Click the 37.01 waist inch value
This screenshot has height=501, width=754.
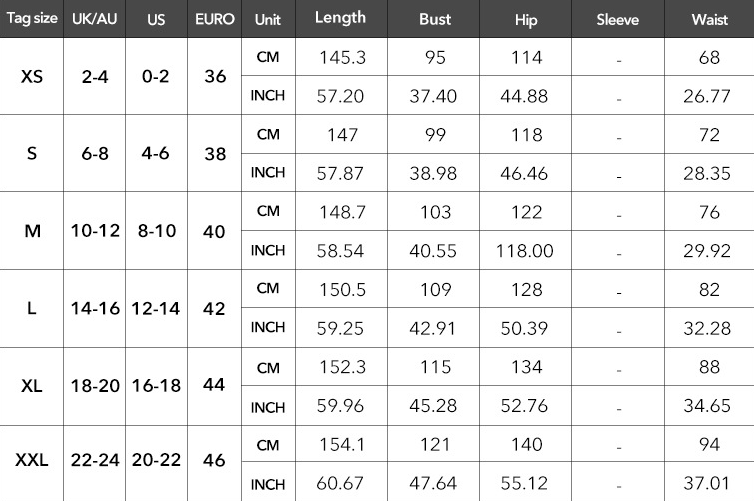tap(709, 482)
